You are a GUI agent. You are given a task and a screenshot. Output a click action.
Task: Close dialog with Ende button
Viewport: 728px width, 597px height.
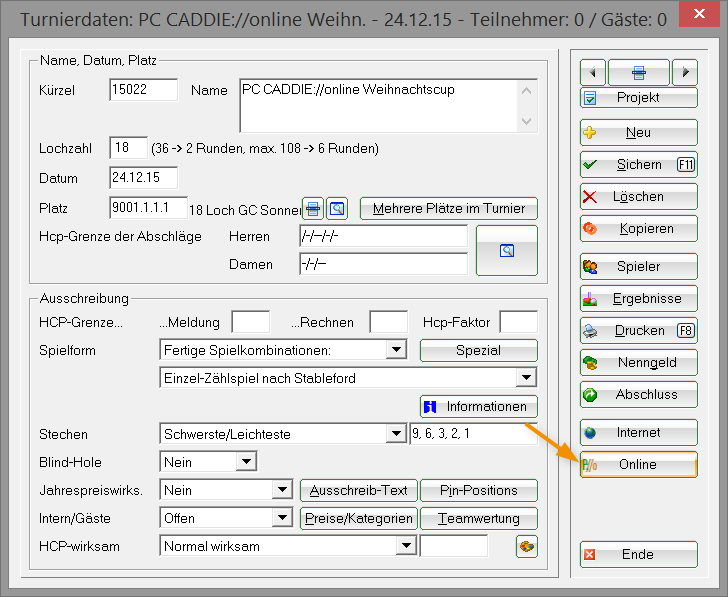pyautogui.click(x=638, y=555)
